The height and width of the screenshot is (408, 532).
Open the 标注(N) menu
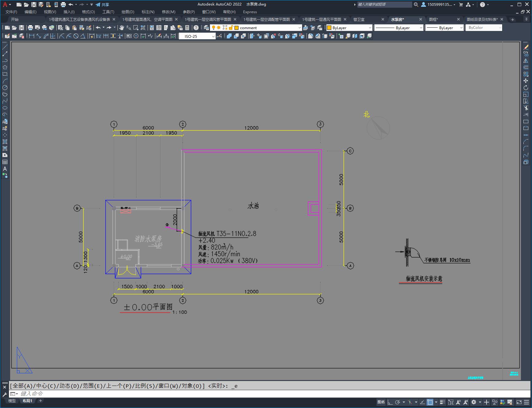tap(148, 12)
